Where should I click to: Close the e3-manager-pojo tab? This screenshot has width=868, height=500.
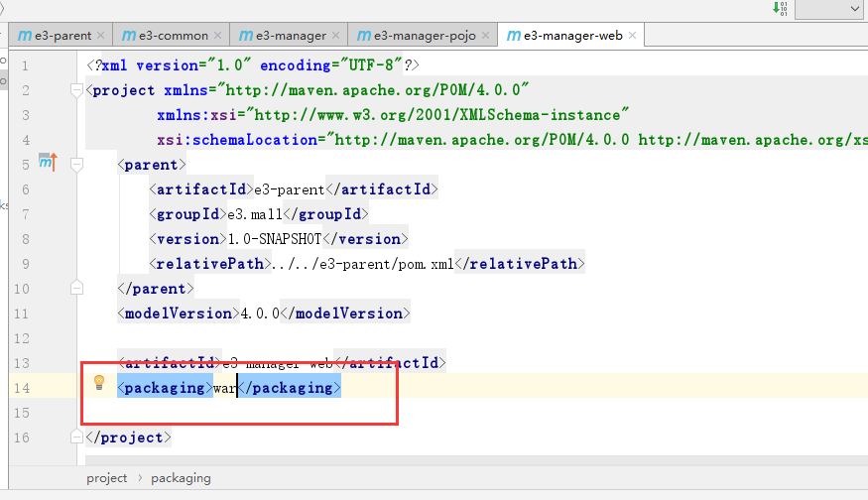485,36
